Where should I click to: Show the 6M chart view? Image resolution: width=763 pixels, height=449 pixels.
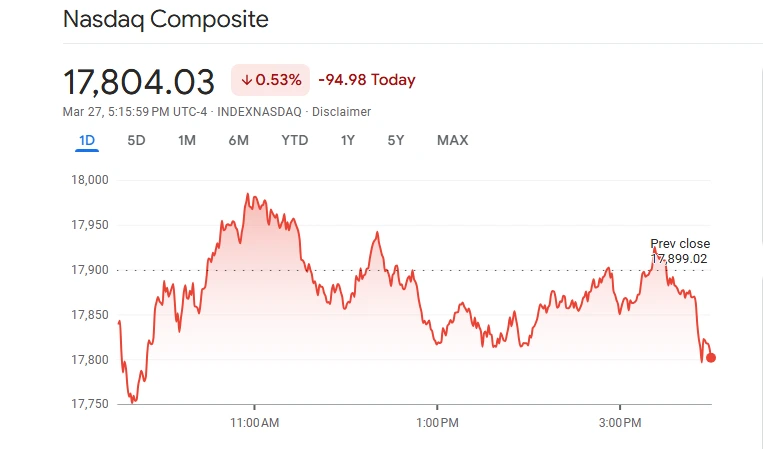tap(238, 140)
